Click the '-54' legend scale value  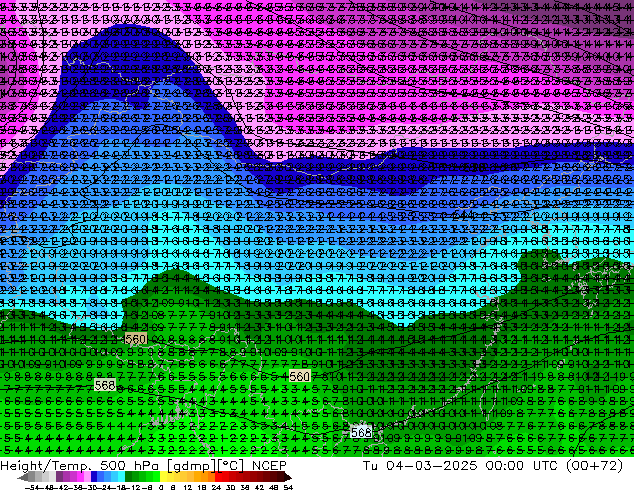click(x=32, y=487)
